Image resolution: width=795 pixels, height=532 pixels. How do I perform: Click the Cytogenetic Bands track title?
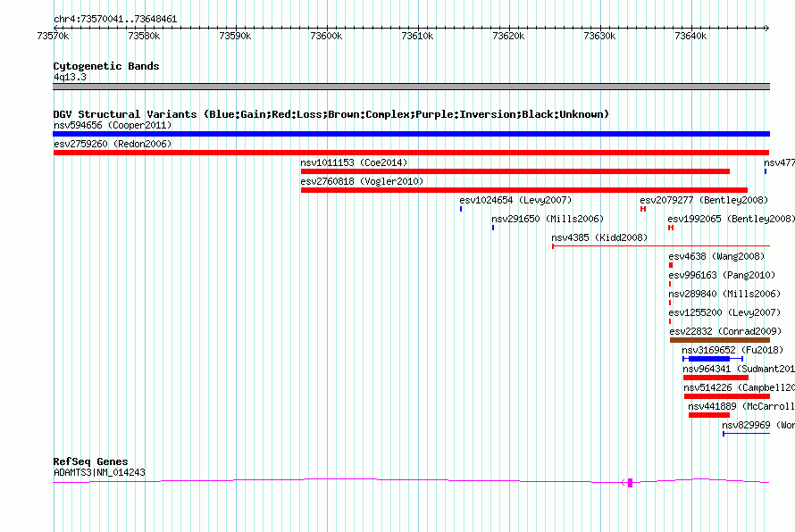coord(106,66)
